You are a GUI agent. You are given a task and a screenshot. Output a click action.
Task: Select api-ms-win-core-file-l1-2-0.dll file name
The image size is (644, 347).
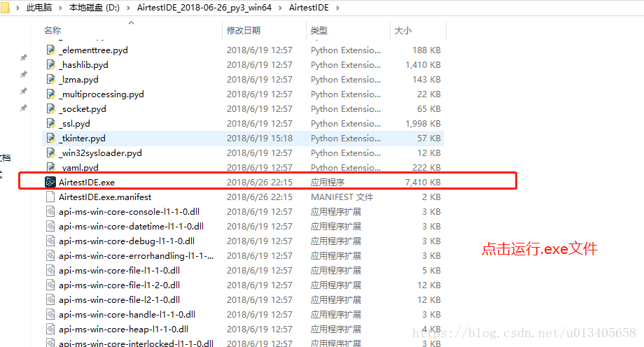120,285
